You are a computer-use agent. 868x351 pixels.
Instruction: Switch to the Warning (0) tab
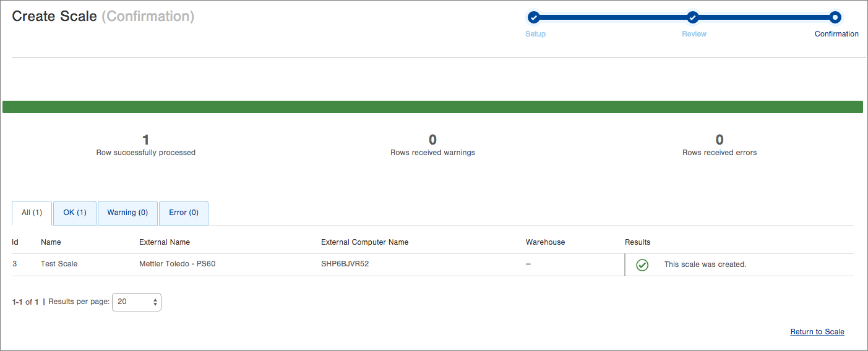pyautogui.click(x=127, y=213)
